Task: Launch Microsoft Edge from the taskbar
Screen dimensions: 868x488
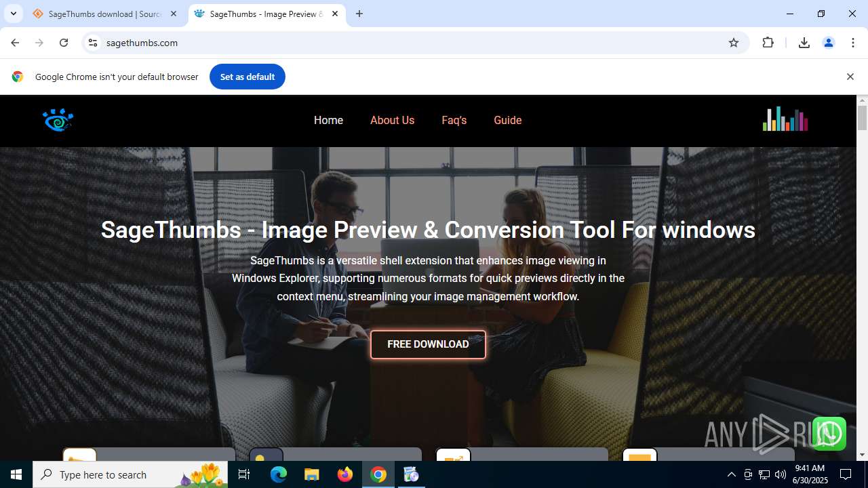Action: coord(279,474)
